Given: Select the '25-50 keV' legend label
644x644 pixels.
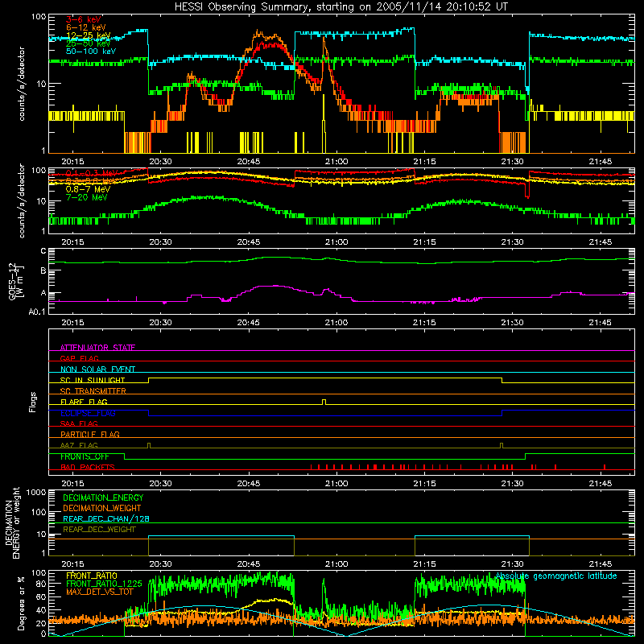Looking at the screenshot, I should tap(88, 43).
